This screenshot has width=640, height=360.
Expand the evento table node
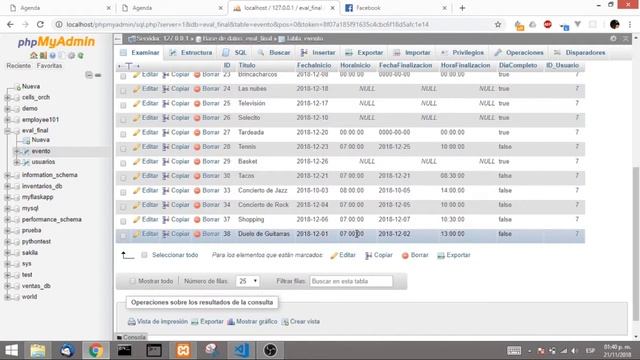[17, 151]
